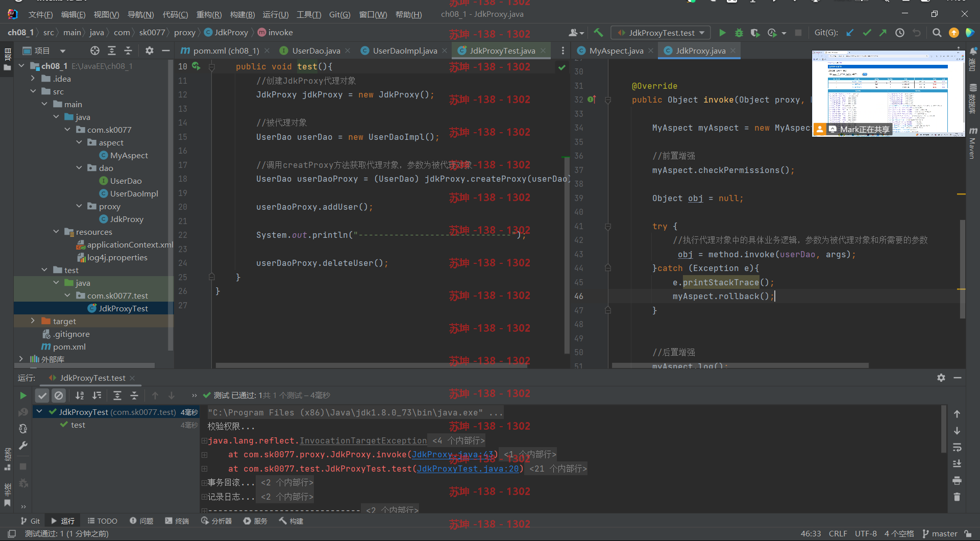Open Run panel settings gear
The width and height of the screenshot is (980, 541).
pos(941,378)
